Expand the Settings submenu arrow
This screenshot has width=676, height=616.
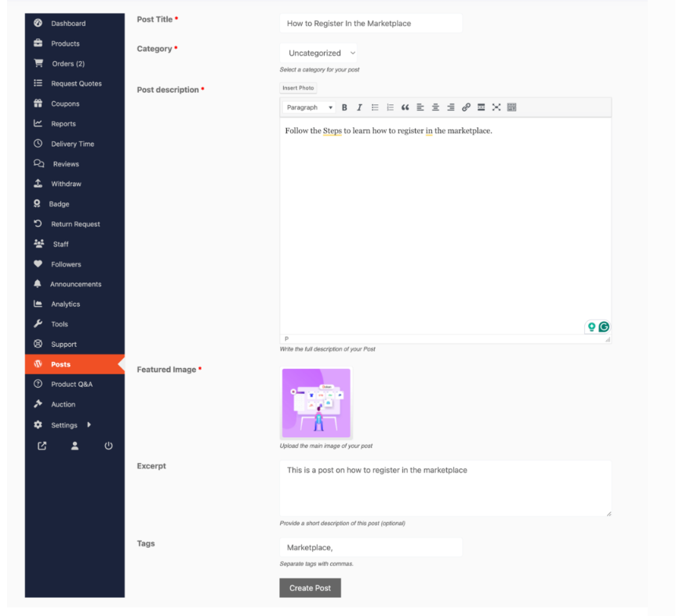click(x=89, y=425)
